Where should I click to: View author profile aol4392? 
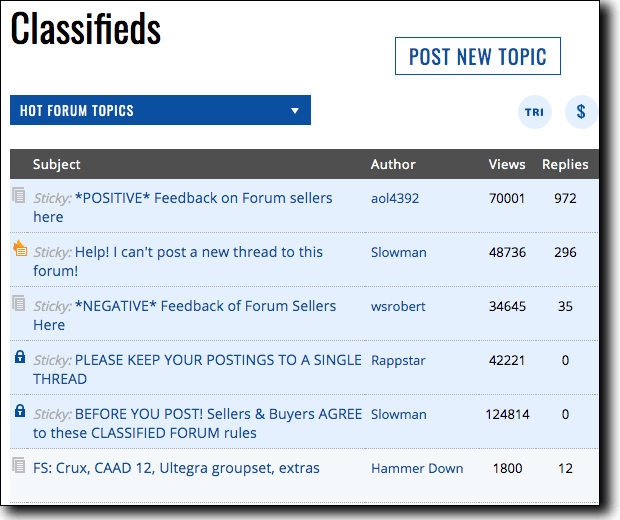click(395, 198)
